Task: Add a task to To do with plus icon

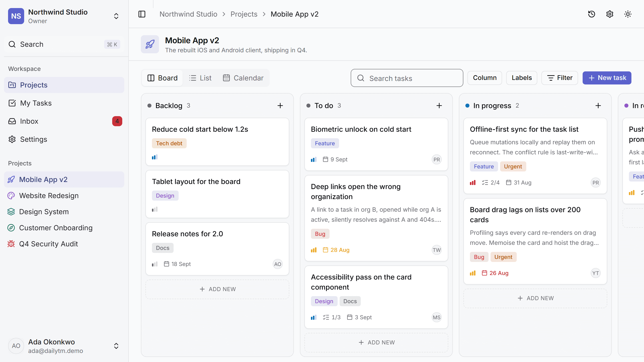Action: pyautogui.click(x=439, y=106)
